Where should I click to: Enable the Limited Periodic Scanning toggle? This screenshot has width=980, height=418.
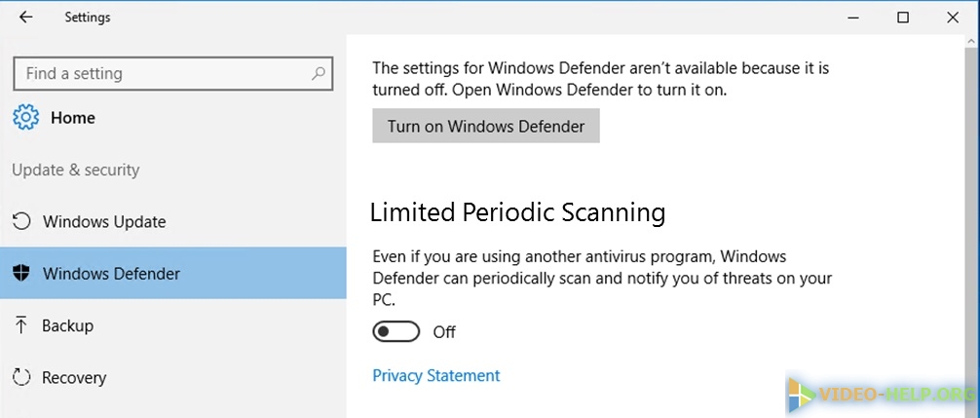pyautogui.click(x=396, y=332)
